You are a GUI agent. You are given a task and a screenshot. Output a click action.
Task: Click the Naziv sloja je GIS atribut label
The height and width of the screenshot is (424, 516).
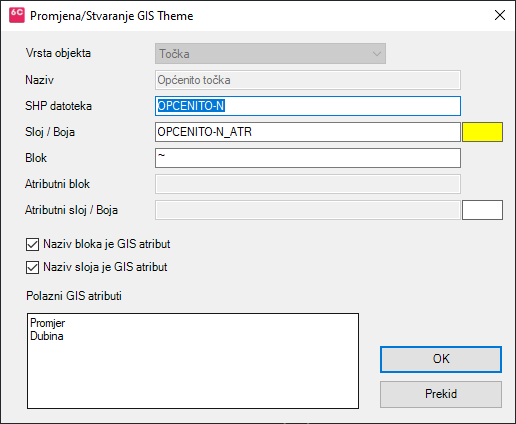coord(105,267)
